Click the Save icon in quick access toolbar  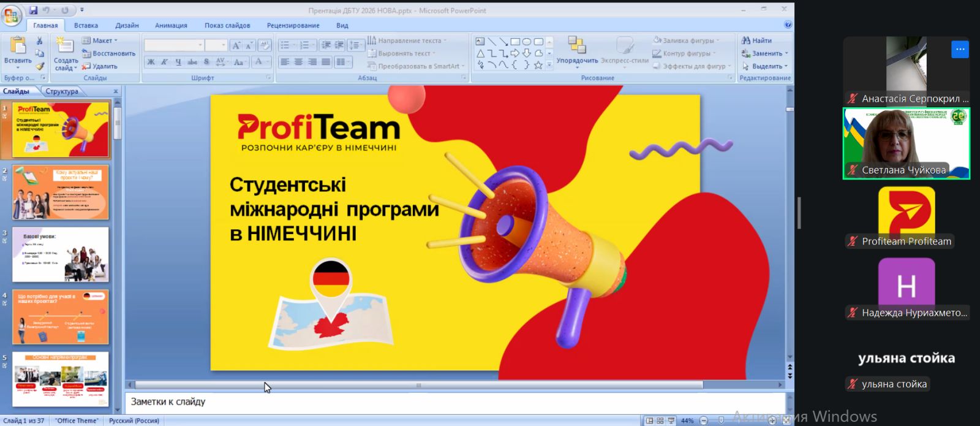coord(33,10)
